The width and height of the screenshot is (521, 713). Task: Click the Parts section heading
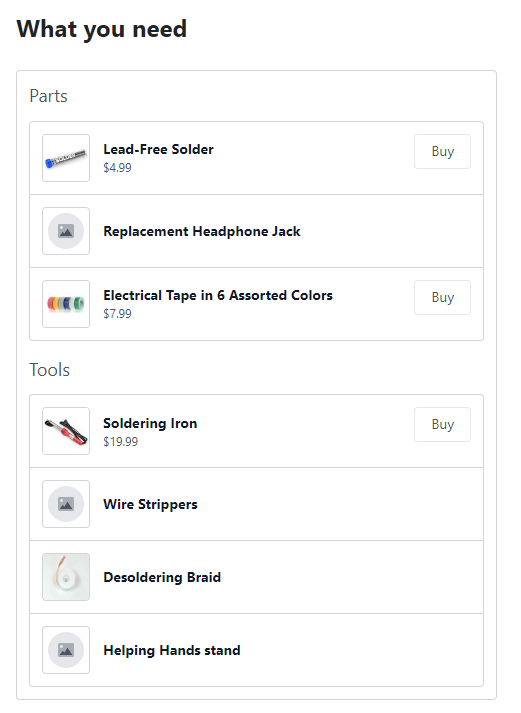click(x=49, y=96)
